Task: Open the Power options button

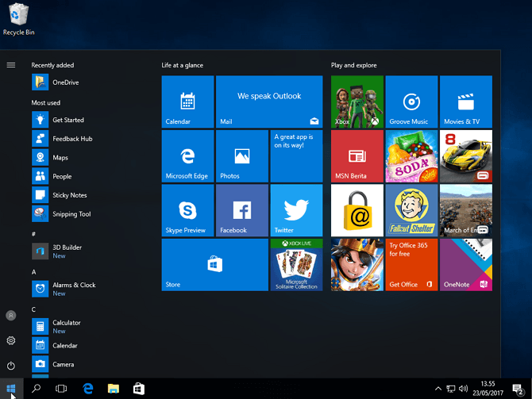Action: click(11, 366)
